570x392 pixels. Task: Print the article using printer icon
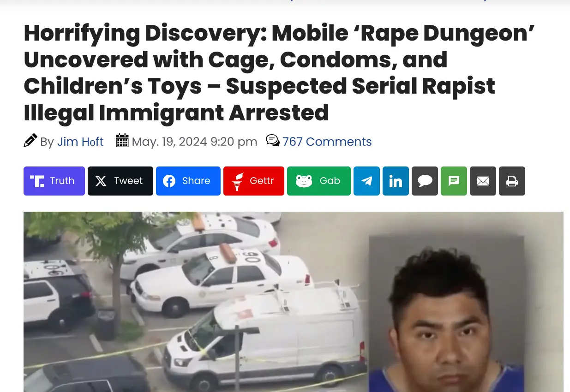[x=512, y=181]
